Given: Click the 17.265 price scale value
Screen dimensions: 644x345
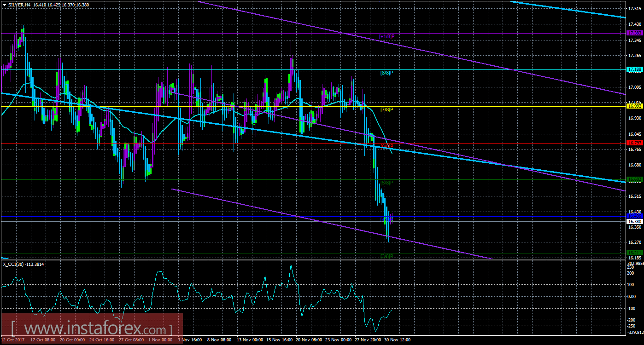Looking at the screenshot, I should 635,56.
